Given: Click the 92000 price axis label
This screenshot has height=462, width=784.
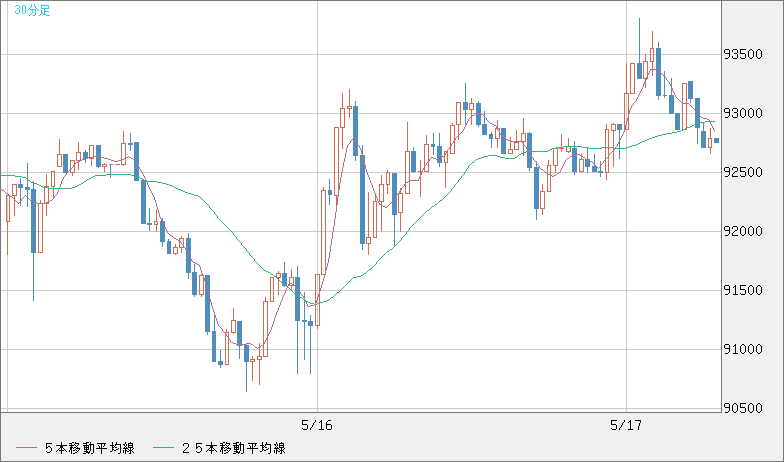Looking at the screenshot, I should 743,232.
